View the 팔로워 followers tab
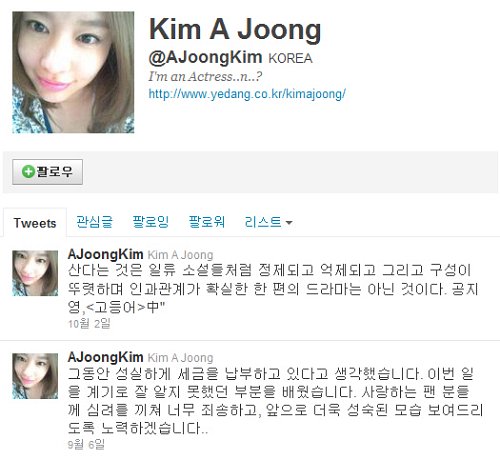Viewport: 500px width, 460px height. coord(207,222)
